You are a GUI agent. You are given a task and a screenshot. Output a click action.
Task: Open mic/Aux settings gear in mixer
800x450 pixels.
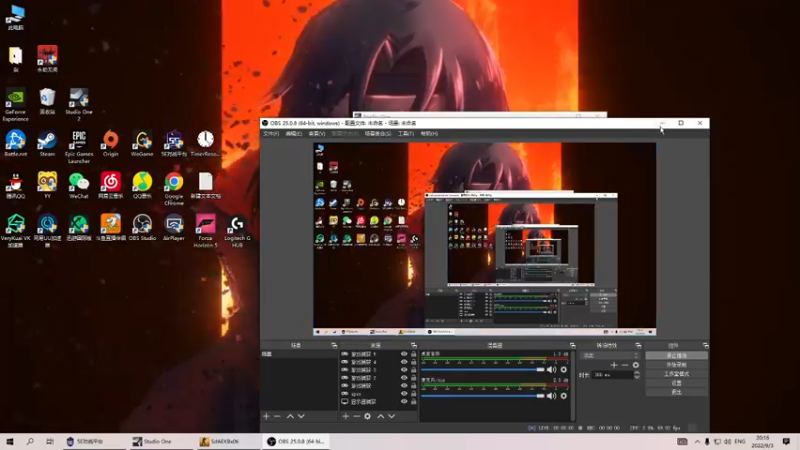click(564, 396)
